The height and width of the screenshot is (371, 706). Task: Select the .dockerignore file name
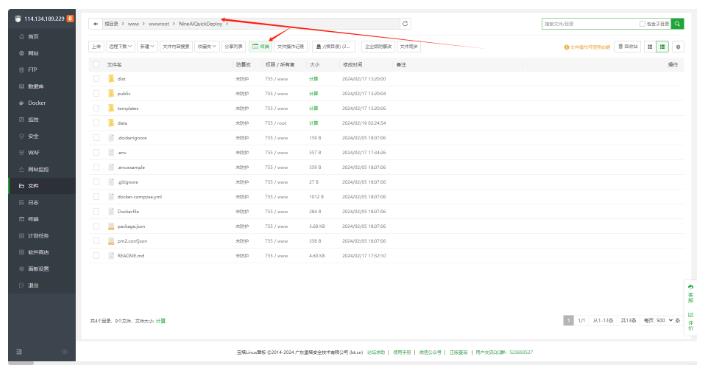pos(132,138)
